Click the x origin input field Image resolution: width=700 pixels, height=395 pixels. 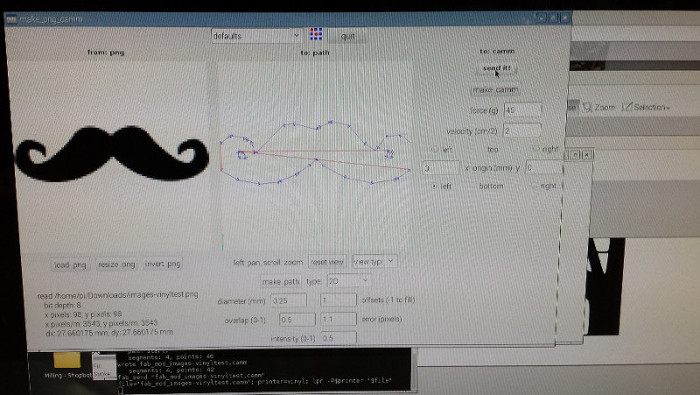(x=441, y=168)
